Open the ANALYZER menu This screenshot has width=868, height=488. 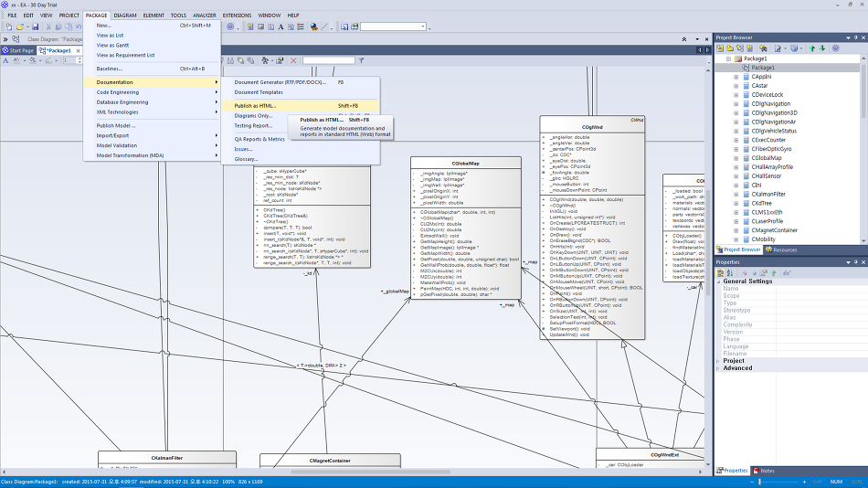click(205, 16)
